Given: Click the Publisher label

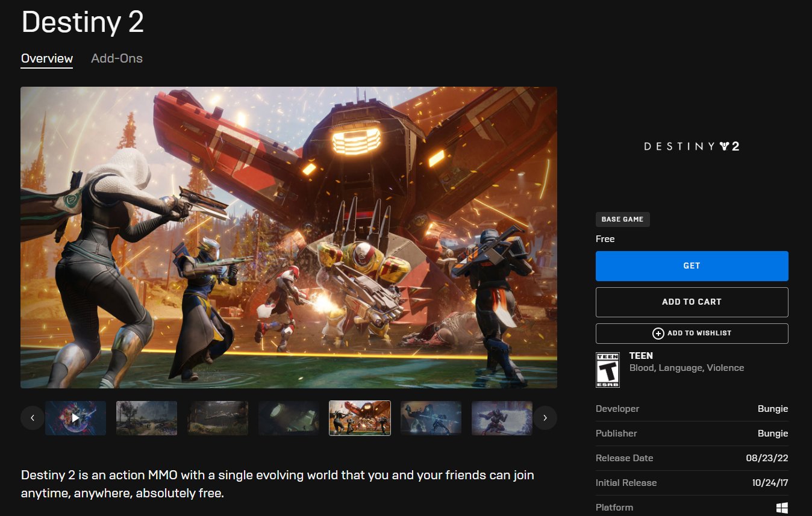Looking at the screenshot, I should (x=616, y=434).
